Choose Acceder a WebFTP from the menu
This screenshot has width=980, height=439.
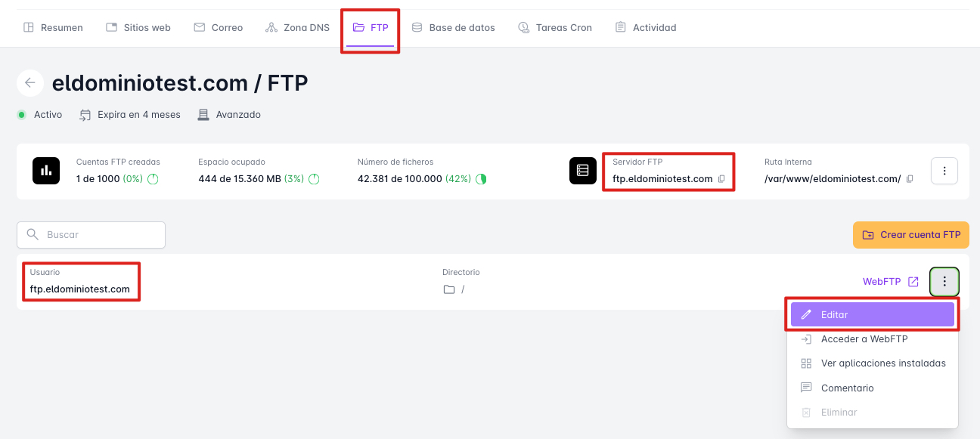tap(864, 339)
